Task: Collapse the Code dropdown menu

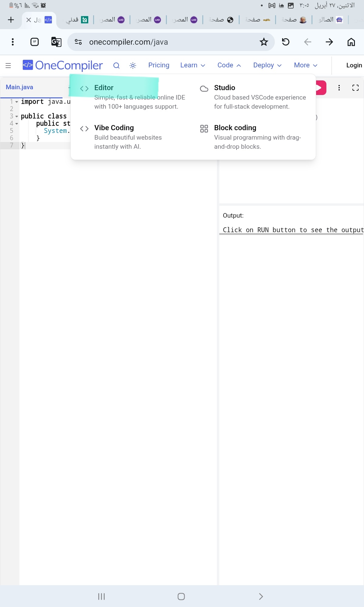Action: pos(229,65)
